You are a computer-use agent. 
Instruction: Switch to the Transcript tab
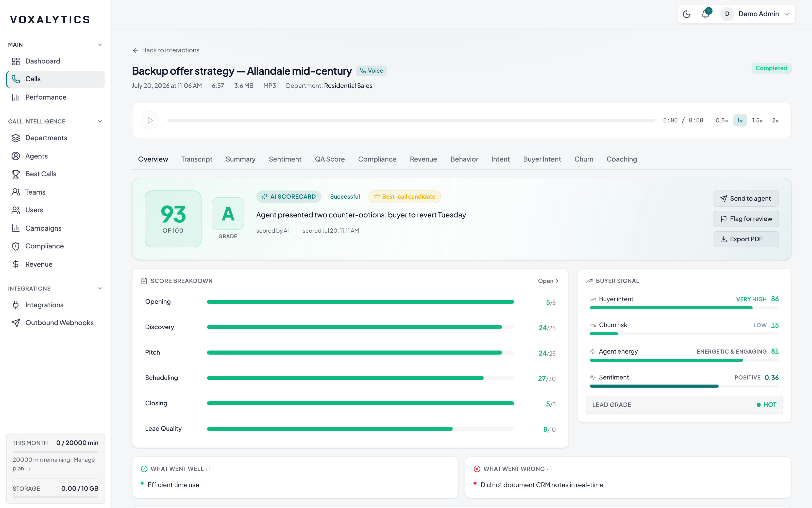[x=197, y=159]
